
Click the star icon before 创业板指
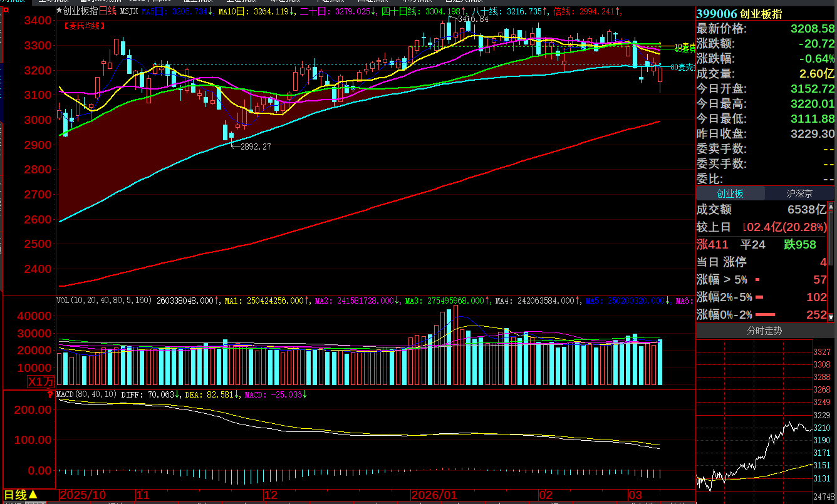(x=60, y=11)
